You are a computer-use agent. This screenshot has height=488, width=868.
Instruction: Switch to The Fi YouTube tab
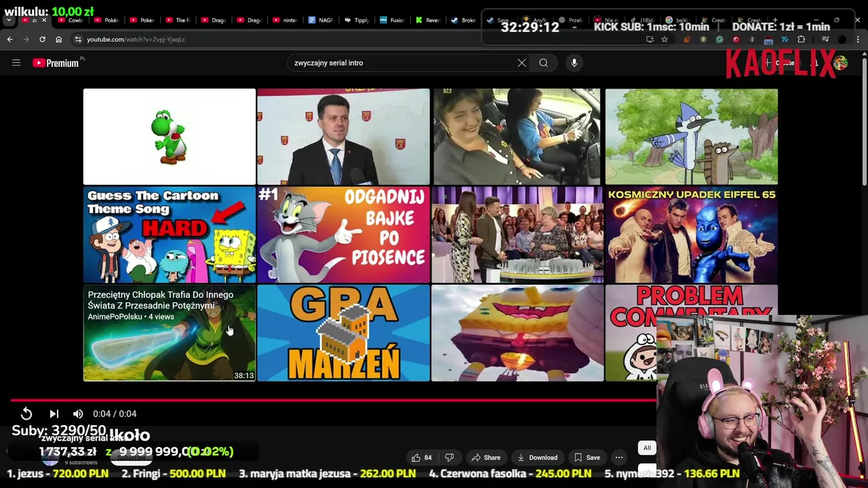[178, 20]
